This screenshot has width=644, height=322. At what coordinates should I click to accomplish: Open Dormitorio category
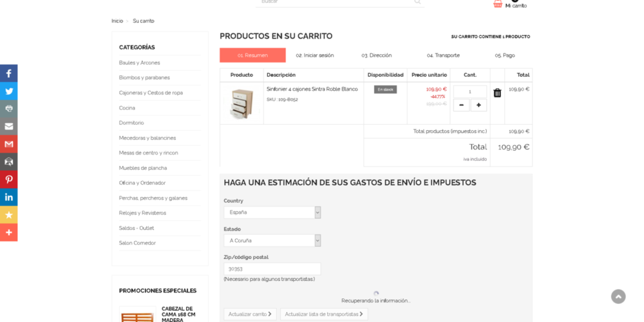pos(131,123)
